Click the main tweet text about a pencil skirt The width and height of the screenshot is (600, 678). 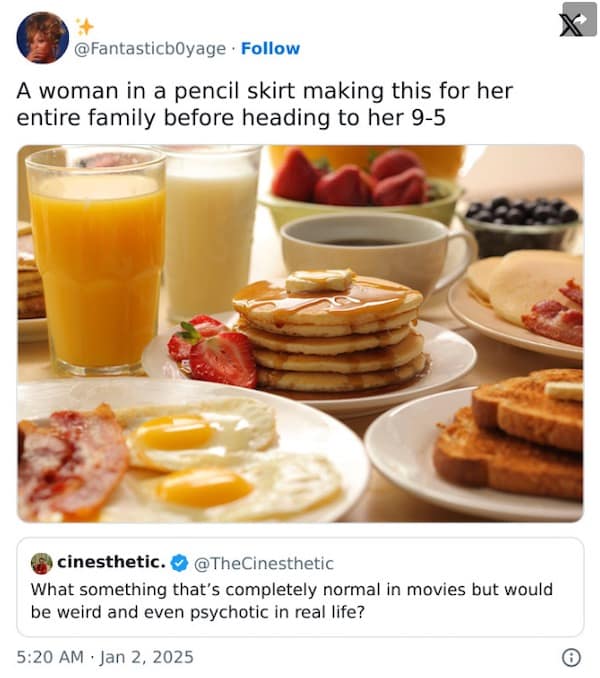click(264, 104)
